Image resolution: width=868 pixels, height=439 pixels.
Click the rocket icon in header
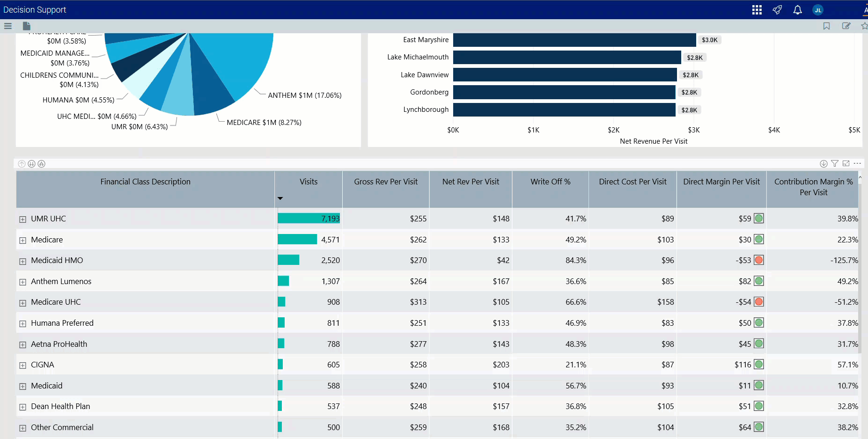pos(777,10)
